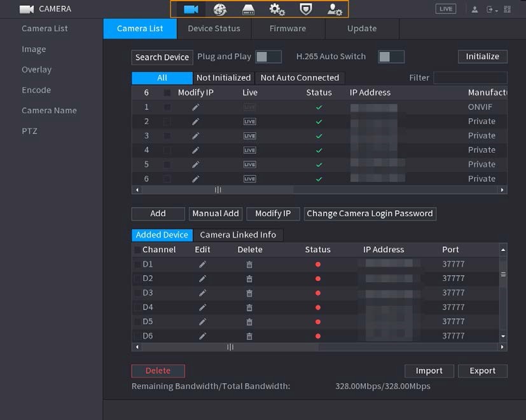Click down arrow of added device list scrollbar
526x420 pixels.
[x=503, y=336]
